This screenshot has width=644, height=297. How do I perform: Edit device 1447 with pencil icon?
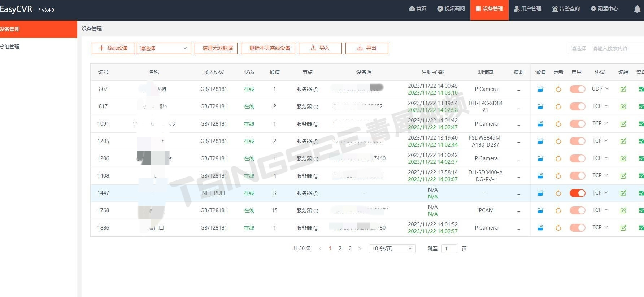coord(623,193)
